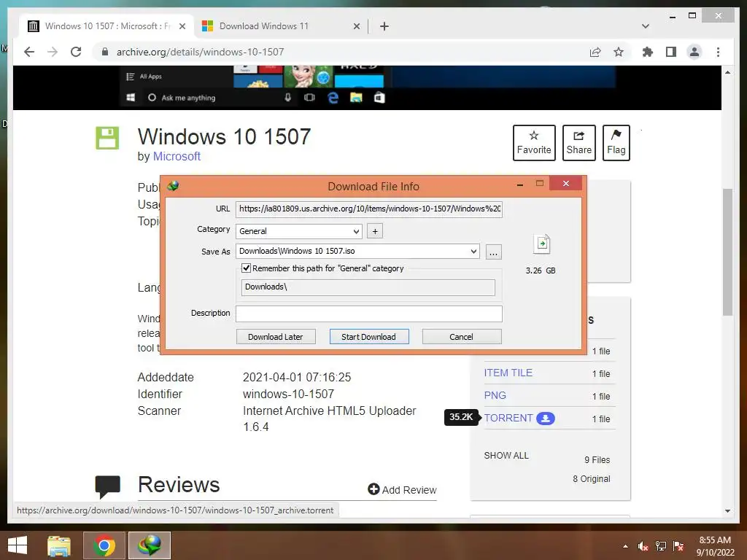Expand the Save As path dropdown
This screenshot has height=560, width=747.
coord(473,252)
